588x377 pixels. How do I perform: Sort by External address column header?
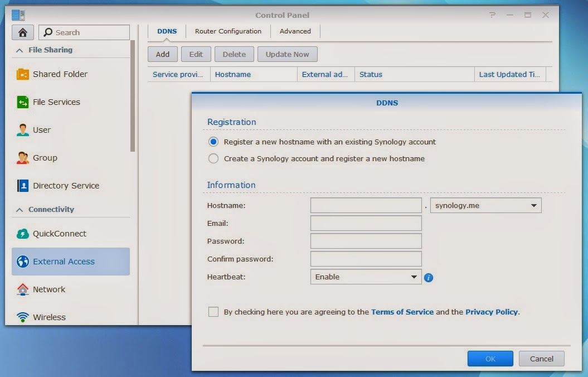326,74
